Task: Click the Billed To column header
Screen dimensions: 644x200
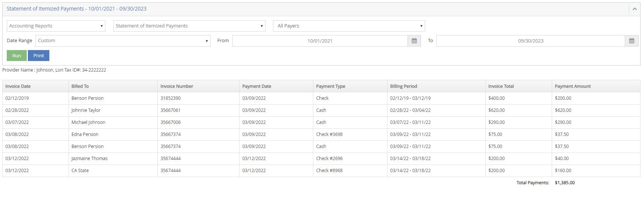Action: [80, 86]
